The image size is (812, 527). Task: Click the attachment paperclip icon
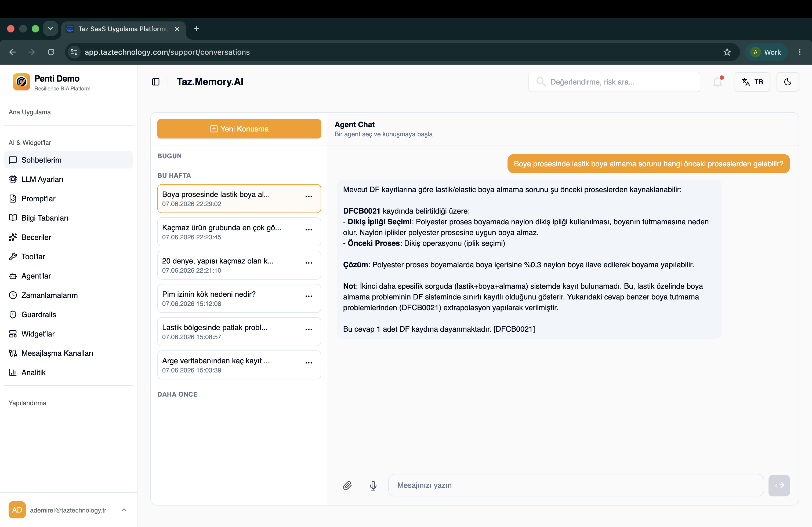point(347,485)
